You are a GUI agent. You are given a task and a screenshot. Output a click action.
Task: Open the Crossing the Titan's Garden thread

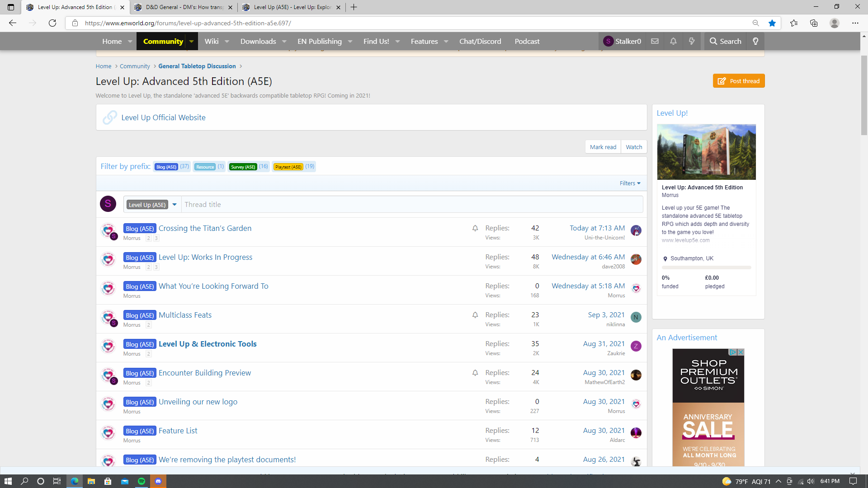coord(205,228)
